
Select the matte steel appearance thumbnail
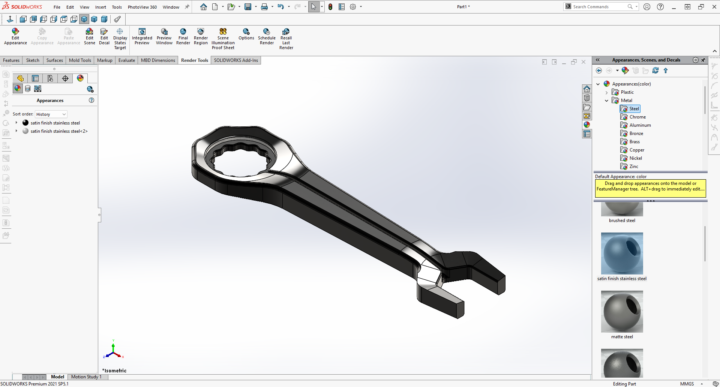click(x=622, y=312)
